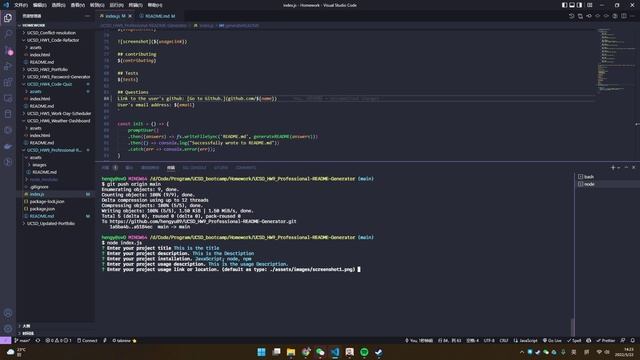
Task: Open the Edit (编辑) menu
Action: point(40,5)
